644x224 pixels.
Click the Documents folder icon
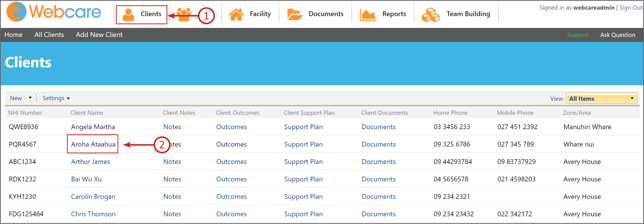295,14
